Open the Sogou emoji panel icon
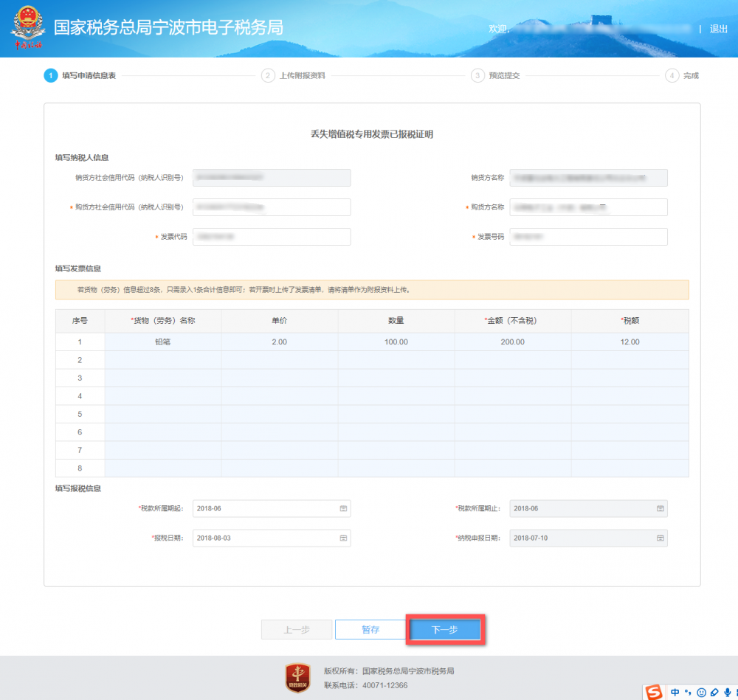The width and height of the screenshot is (738, 700). coord(700,692)
